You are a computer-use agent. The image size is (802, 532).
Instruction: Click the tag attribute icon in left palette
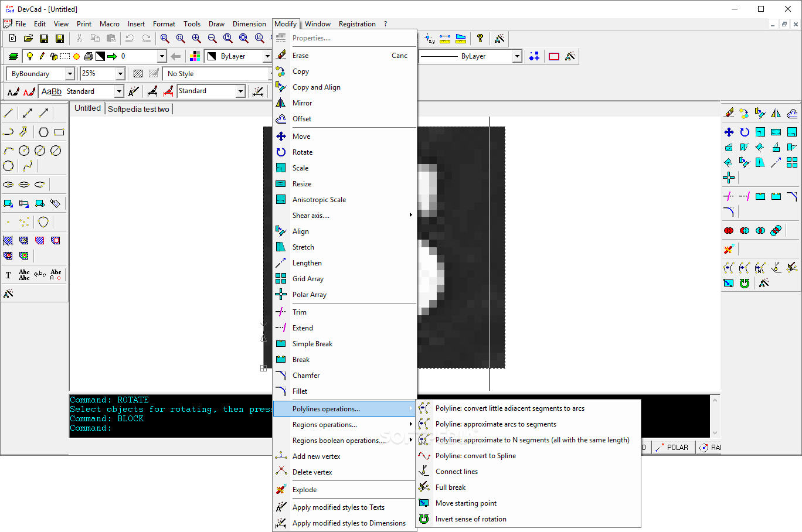(x=56, y=203)
